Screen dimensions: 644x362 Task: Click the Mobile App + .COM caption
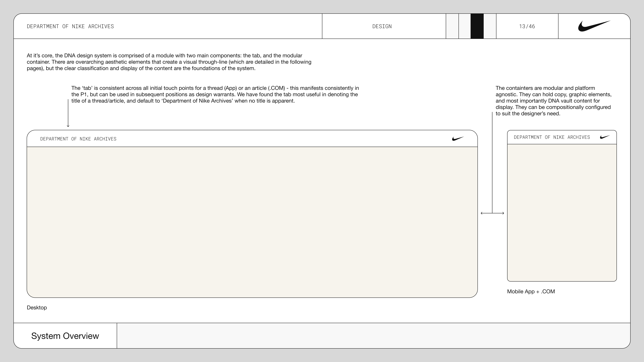[531, 291]
